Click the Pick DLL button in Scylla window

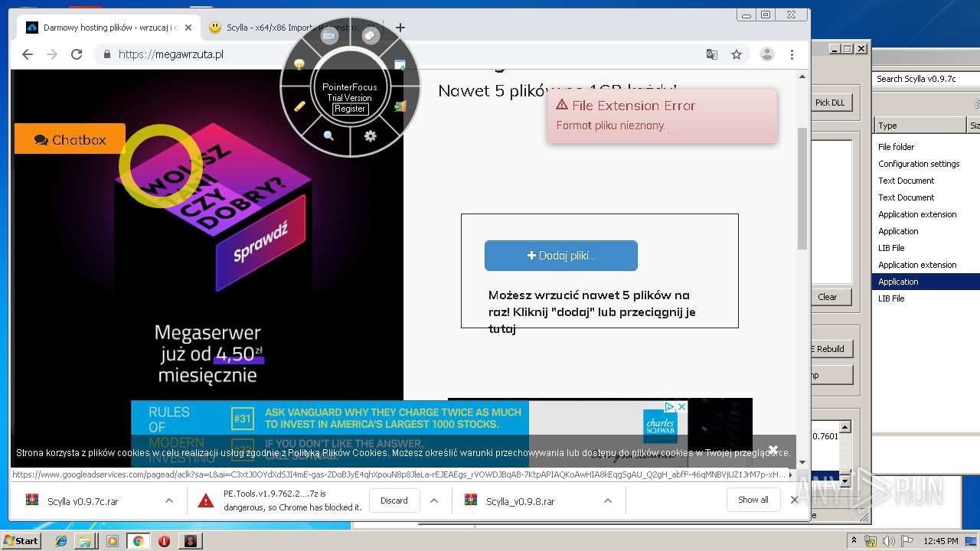[x=830, y=103]
